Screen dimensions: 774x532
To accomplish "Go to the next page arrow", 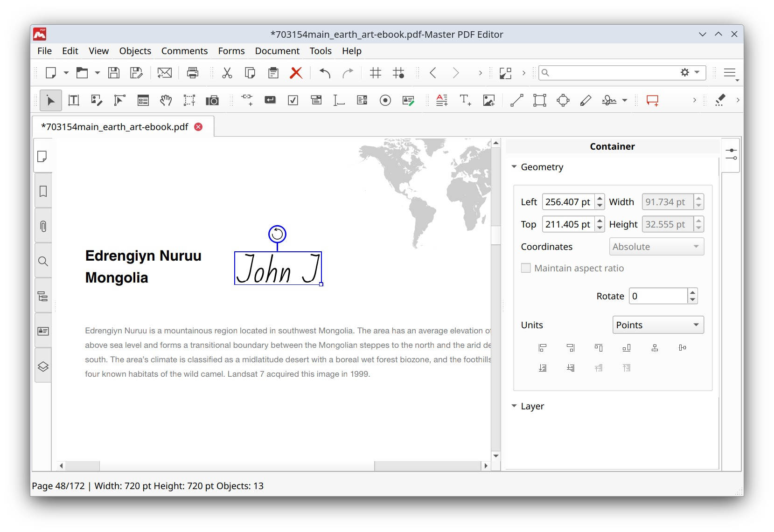I will point(456,73).
